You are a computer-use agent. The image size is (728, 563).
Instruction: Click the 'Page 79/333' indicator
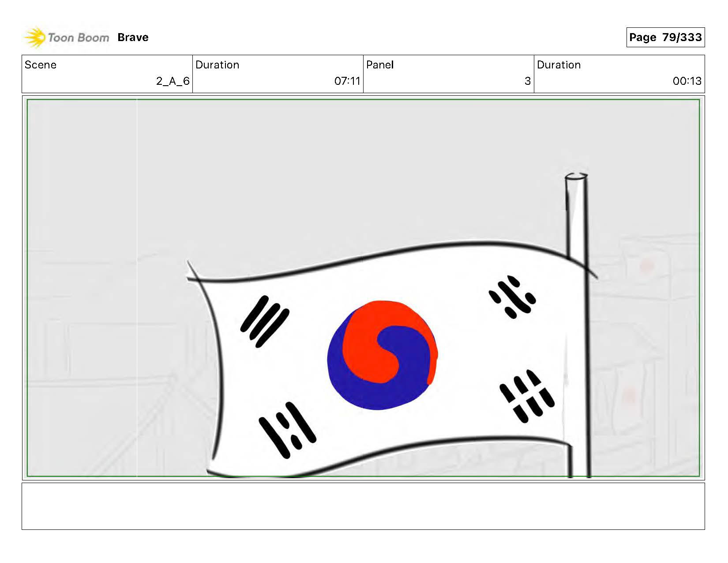(665, 37)
